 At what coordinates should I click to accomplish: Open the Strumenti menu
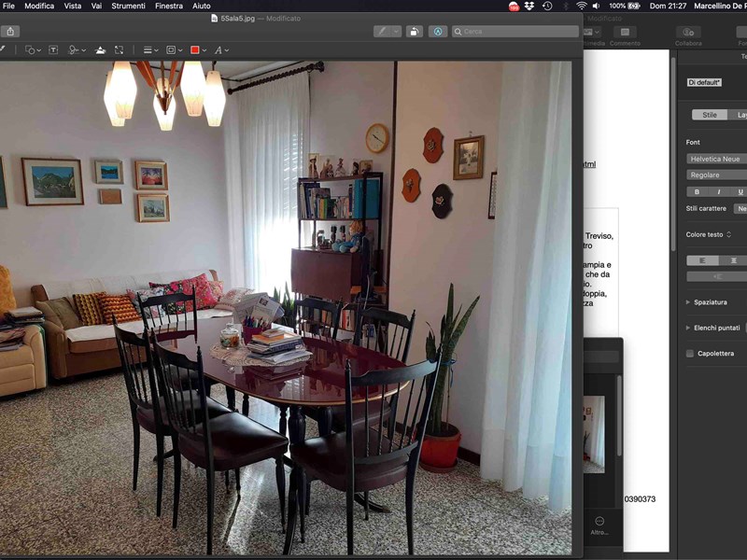point(128,6)
